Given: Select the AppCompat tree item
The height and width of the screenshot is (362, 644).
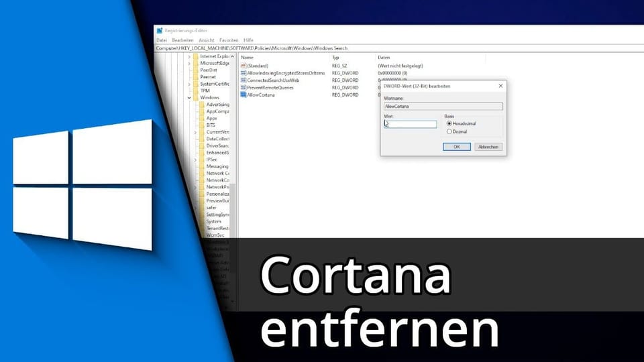Looking at the screenshot, I should click(217, 111).
